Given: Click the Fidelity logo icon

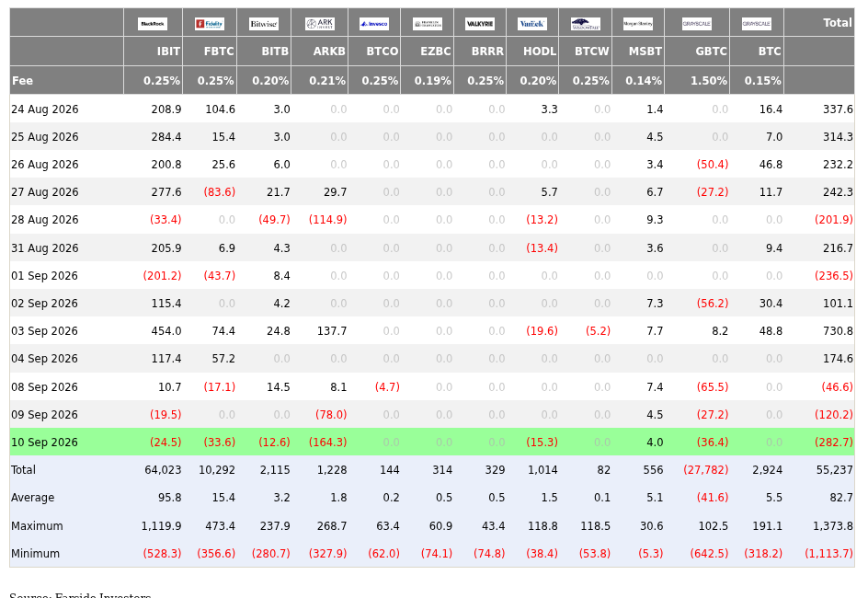Looking at the screenshot, I should coord(210,24).
